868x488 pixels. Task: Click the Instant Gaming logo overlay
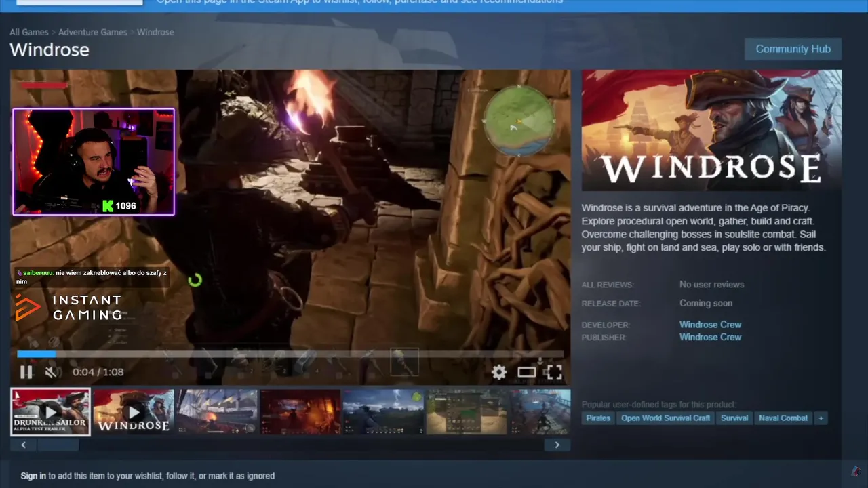coord(68,307)
